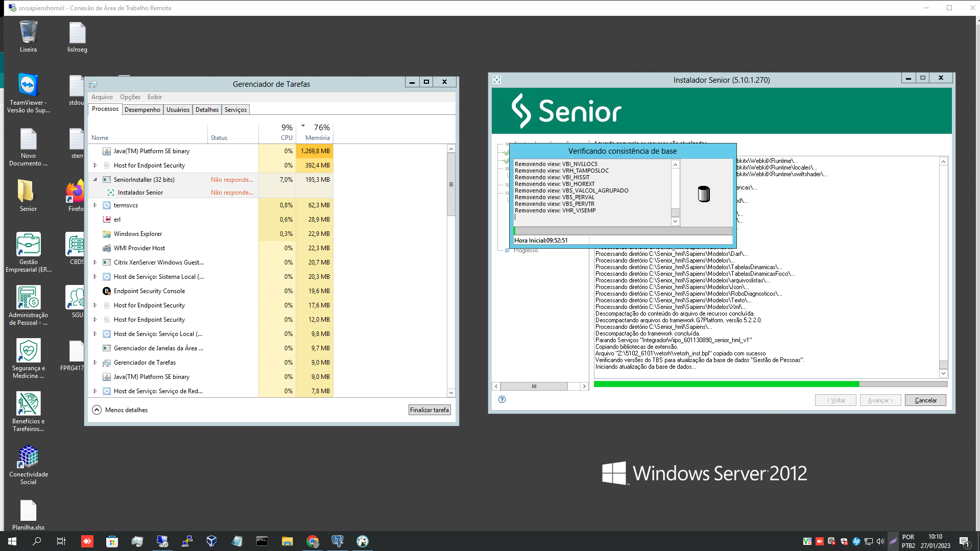The image size is (980, 551).
Task: Switch to the Serviços tab
Action: [x=235, y=110]
